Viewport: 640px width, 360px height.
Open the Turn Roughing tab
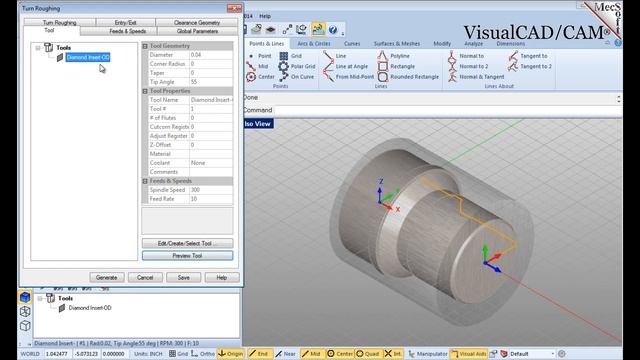(x=60, y=22)
